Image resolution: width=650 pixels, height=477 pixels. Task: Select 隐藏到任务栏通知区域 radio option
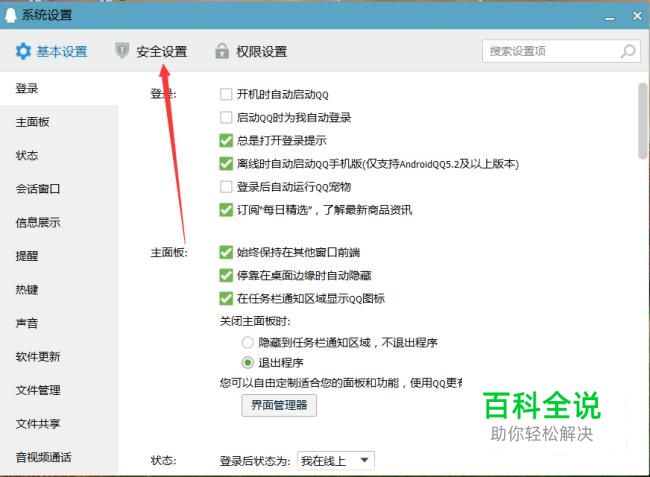pos(247,342)
